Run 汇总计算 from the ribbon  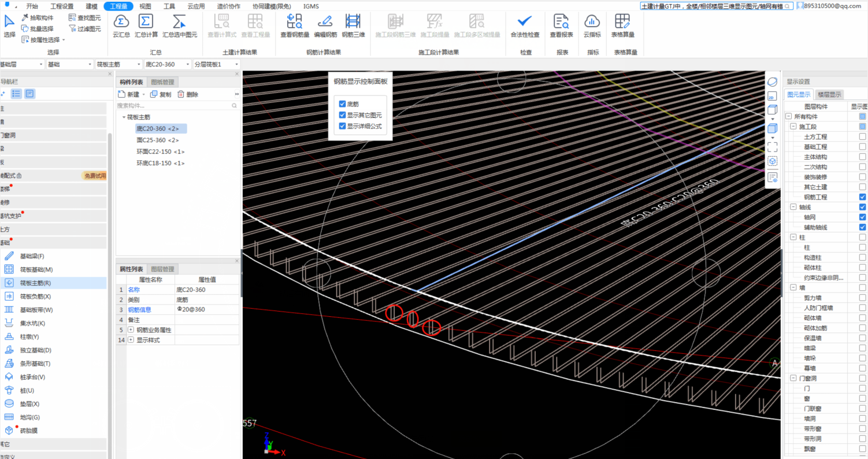point(146,27)
